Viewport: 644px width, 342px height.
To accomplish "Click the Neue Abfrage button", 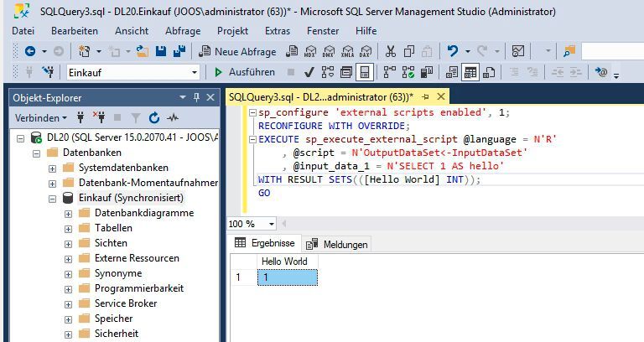I will point(238,51).
